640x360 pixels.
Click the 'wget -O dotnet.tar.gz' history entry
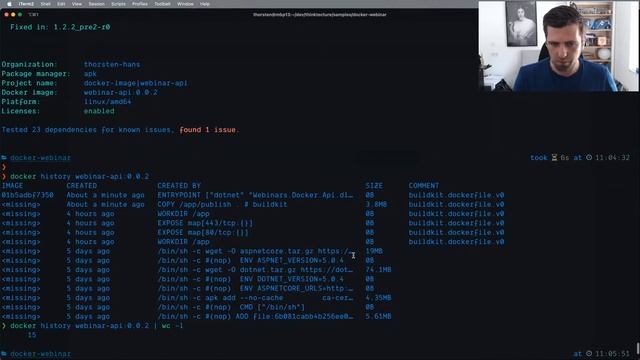click(256, 270)
